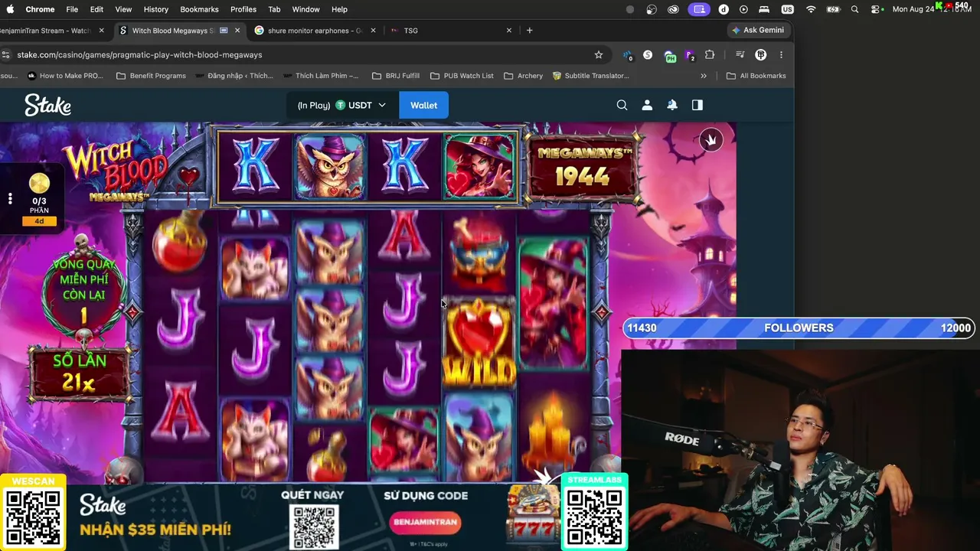The height and width of the screenshot is (551, 980).
Task: Open macOS Control Center
Action: (876, 9)
